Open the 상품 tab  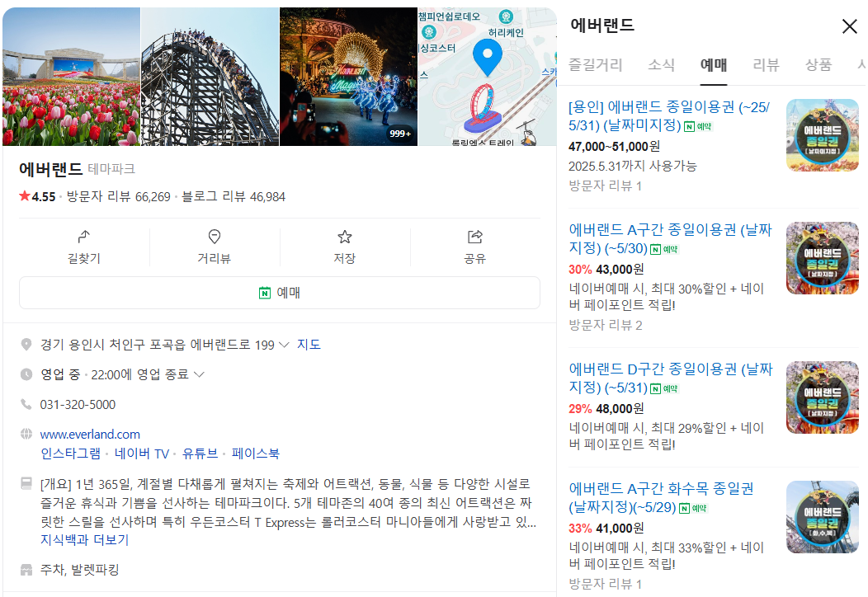pyautogui.click(x=818, y=65)
